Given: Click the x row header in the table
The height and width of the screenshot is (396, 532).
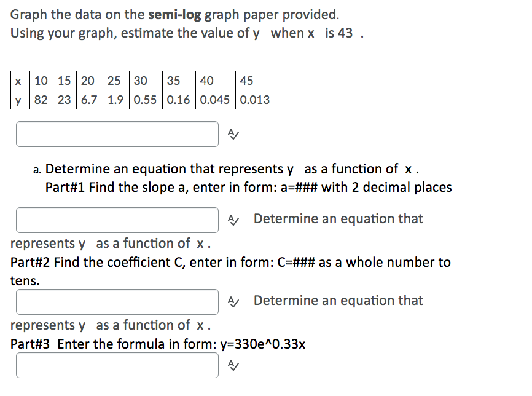Looking at the screenshot, I should point(19,81).
